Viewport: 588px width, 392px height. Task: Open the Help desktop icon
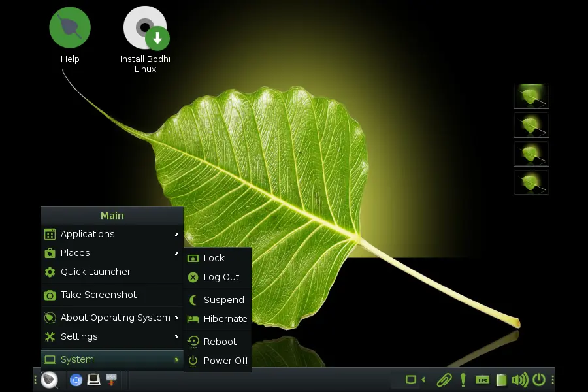point(70,35)
